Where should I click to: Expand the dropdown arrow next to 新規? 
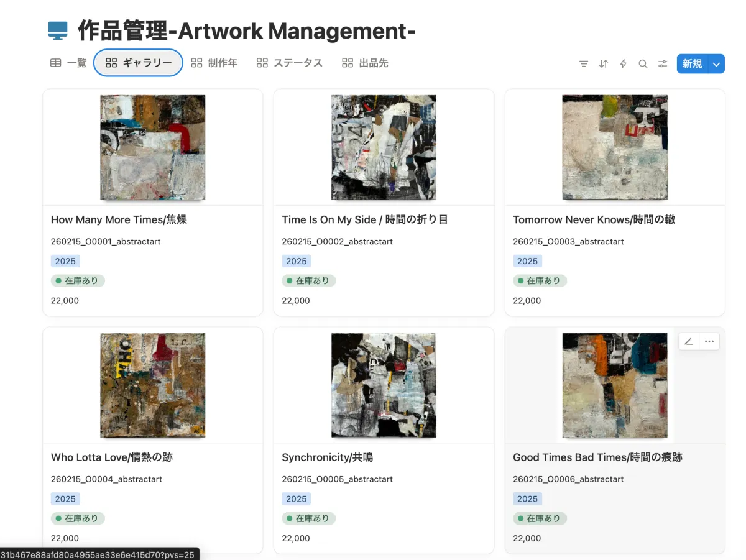(x=717, y=63)
